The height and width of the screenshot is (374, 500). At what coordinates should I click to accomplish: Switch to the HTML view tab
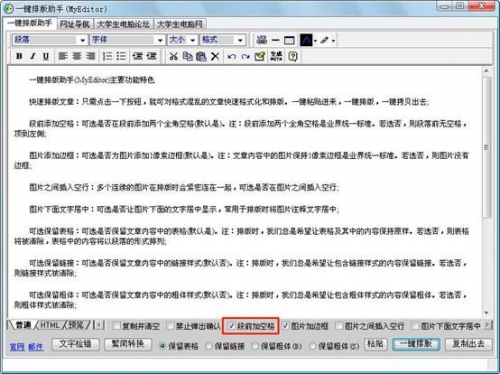pyautogui.click(x=50, y=325)
